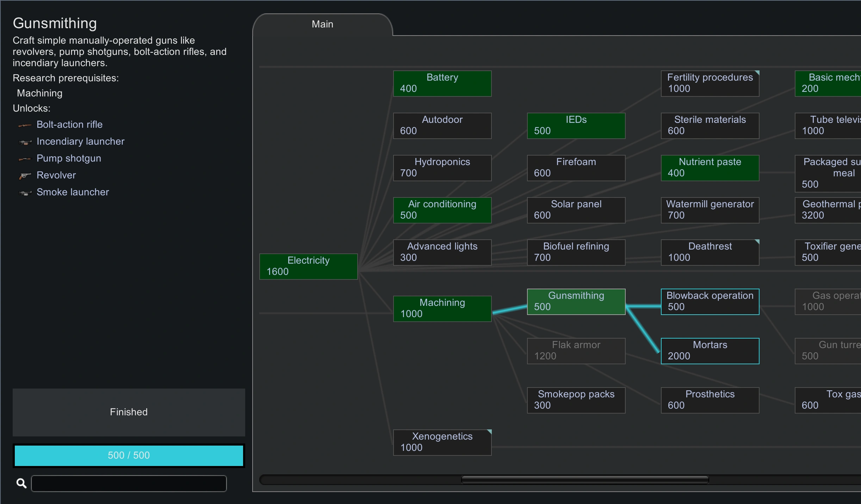Click the Finished status button
Screen dimensions: 861x504
coord(129,412)
